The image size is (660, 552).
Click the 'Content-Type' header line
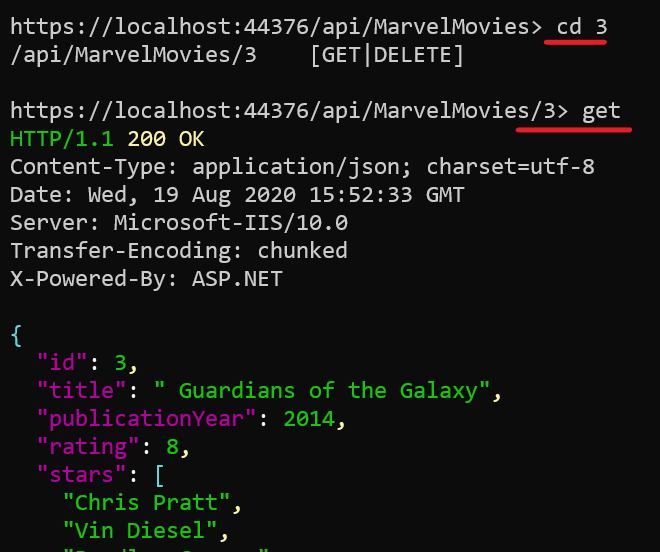click(x=302, y=168)
